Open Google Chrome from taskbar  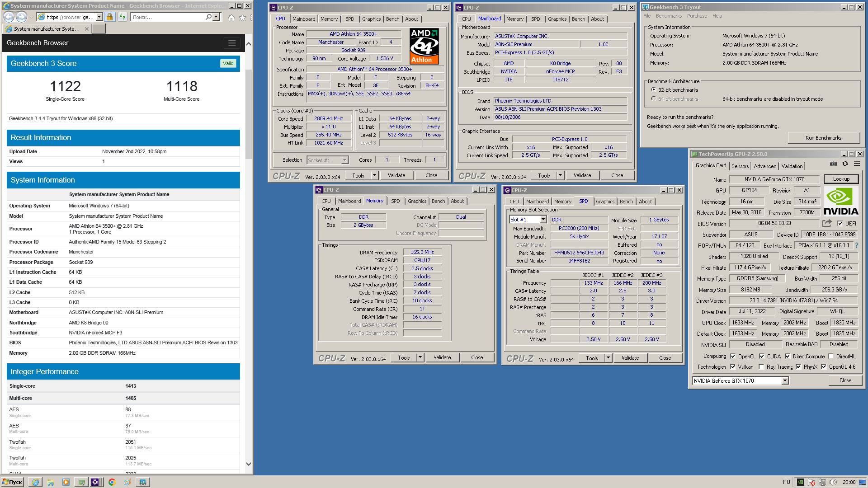coord(112,482)
